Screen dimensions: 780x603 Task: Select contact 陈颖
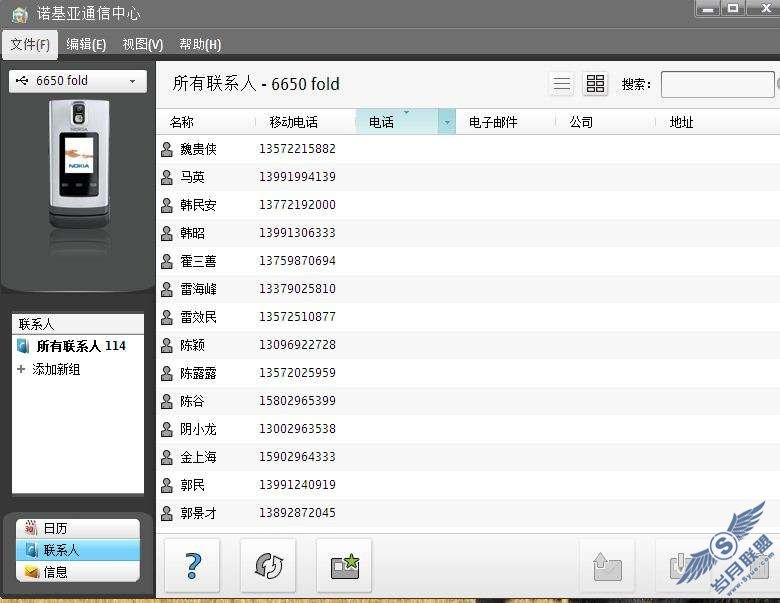pos(192,345)
